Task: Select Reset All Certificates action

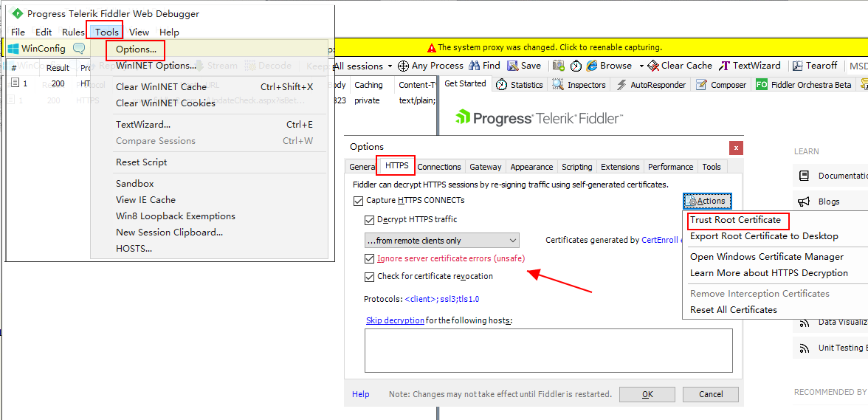Action: [734, 310]
